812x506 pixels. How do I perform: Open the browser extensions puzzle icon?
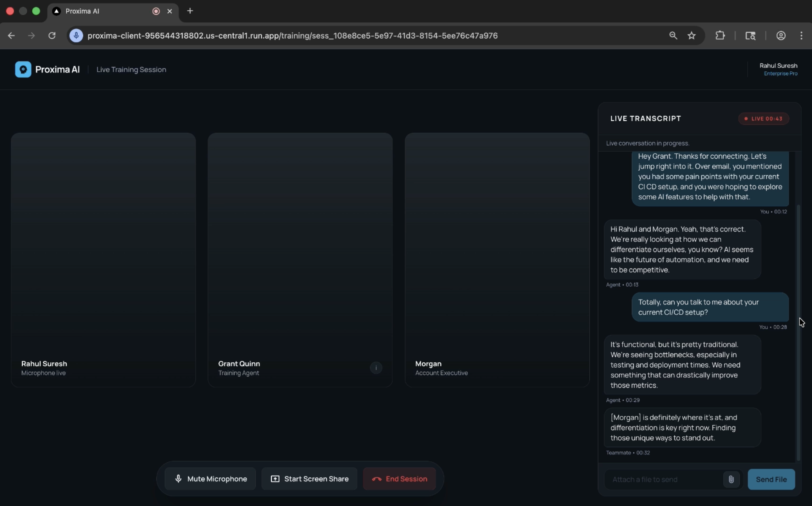click(720, 36)
